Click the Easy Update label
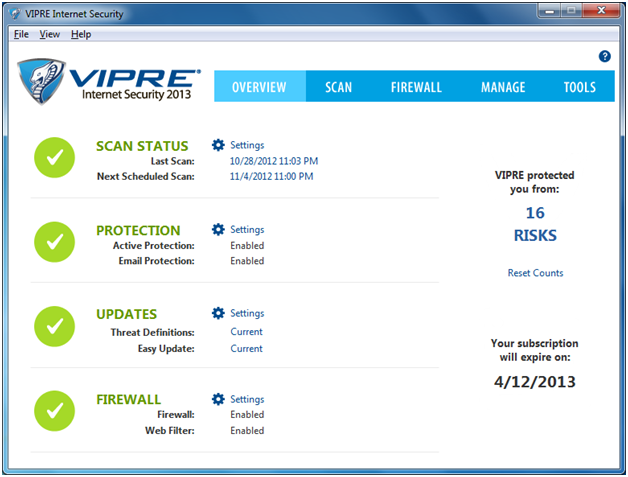This screenshot has width=628, height=477. [166, 349]
